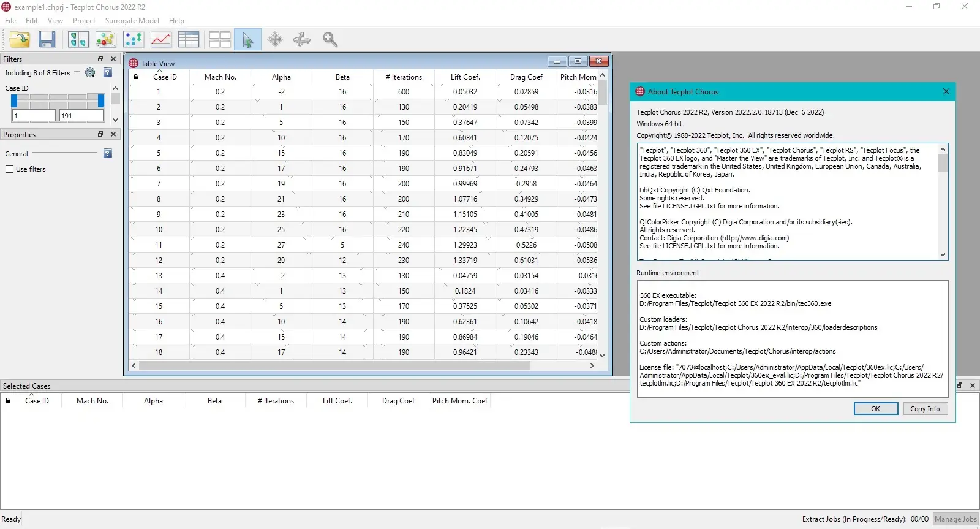The width and height of the screenshot is (980, 529).
Task: Sort Table View by Drag Coef column
Action: (526, 77)
